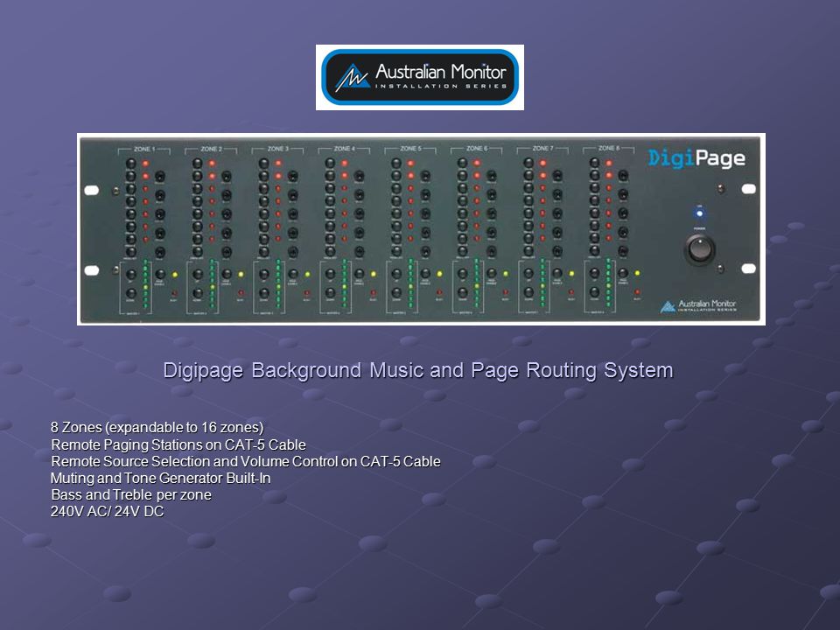Click the Zone 2 Page Enable button

tap(227, 274)
